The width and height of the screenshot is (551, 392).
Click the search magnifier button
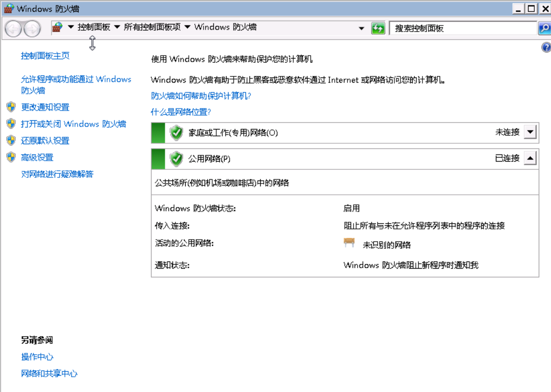(544, 28)
